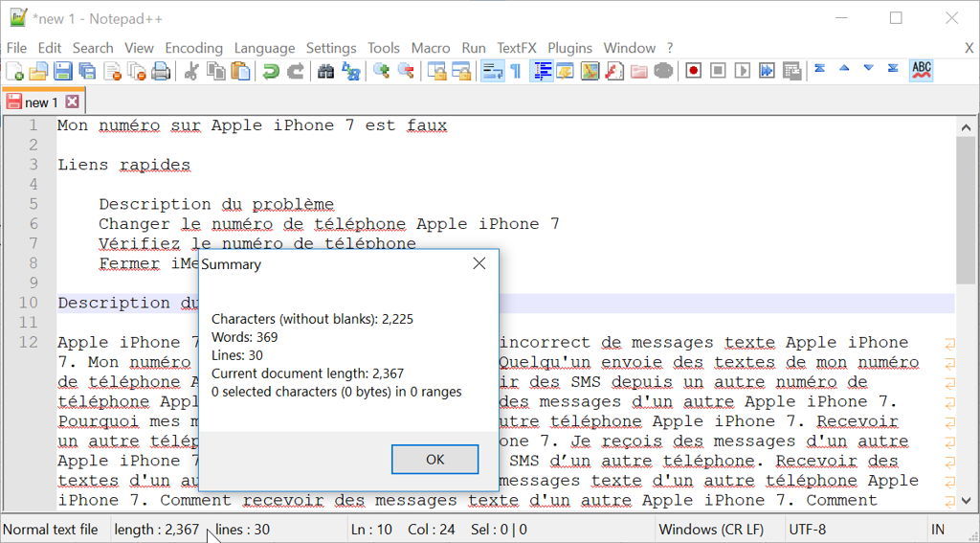
Task: Open the user-defined language icon
Action: 565,71
